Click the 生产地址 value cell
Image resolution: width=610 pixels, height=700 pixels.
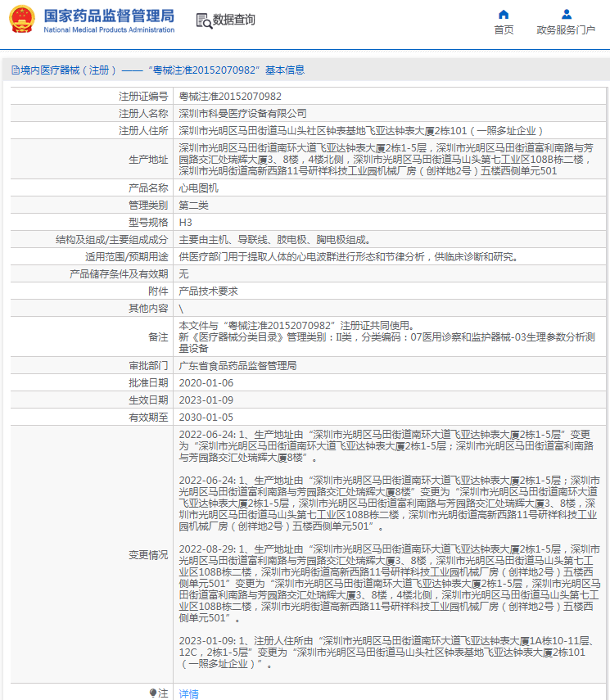pos(390,160)
